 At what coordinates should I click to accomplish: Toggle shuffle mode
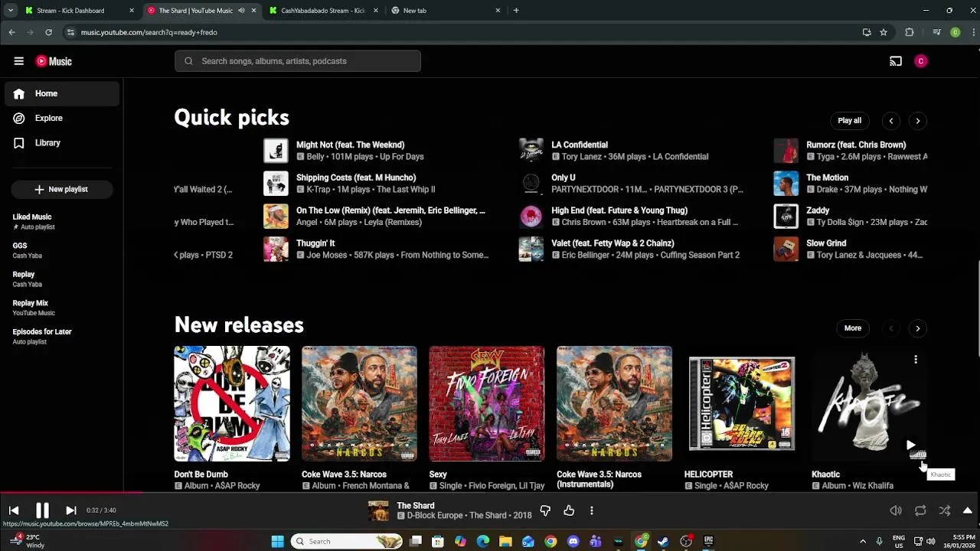(x=945, y=510)
